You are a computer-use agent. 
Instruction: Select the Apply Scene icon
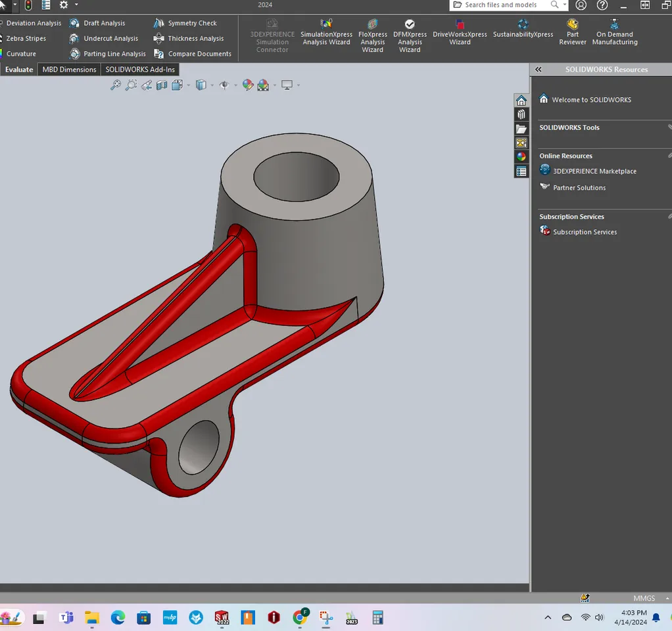coord(262,85)
